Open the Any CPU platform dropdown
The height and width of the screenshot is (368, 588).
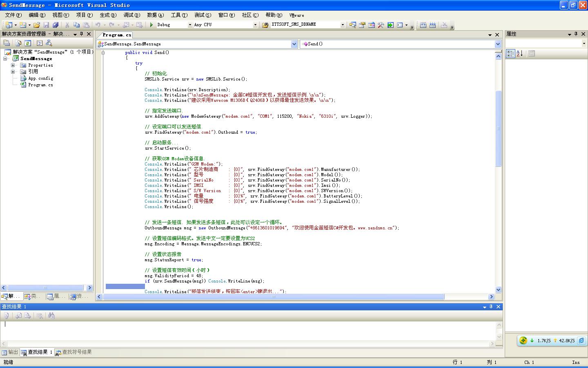(x=255, y=25)
